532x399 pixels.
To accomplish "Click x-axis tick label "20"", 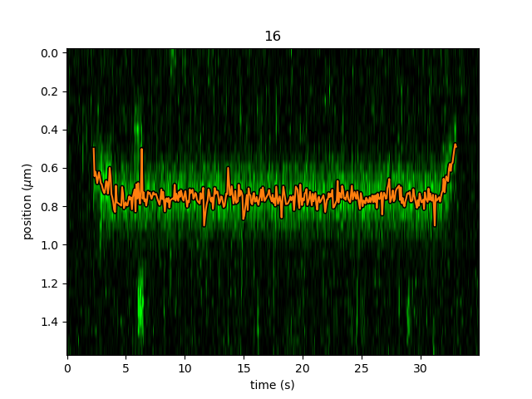I will pos(303,368).
